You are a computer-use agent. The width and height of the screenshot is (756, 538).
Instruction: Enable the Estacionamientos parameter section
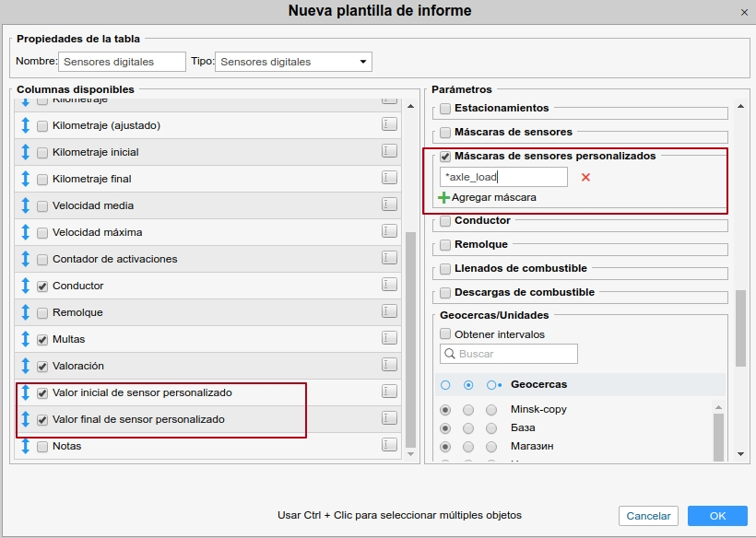click(445, 109)
